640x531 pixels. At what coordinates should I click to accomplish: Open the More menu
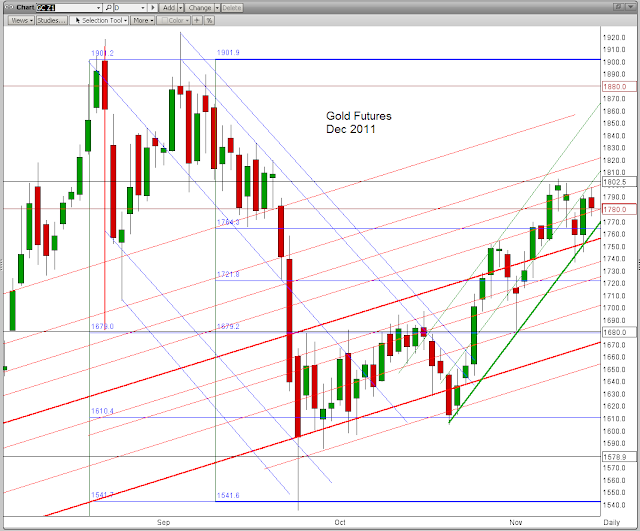coord(142,20)
